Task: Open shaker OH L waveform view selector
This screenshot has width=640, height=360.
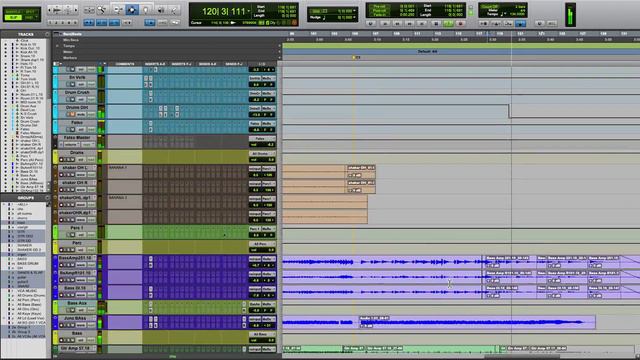Action: (81, 175)
